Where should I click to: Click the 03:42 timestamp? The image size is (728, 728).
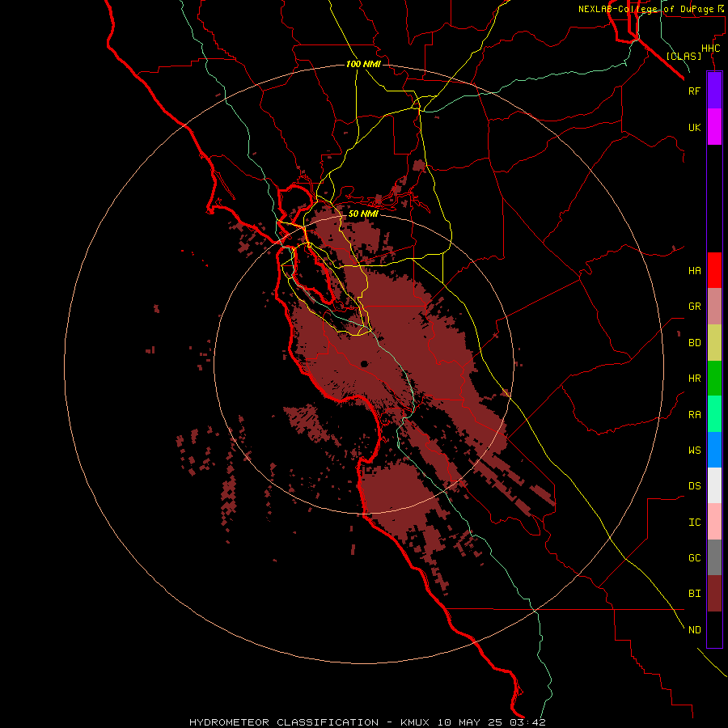tap(527, 722)
